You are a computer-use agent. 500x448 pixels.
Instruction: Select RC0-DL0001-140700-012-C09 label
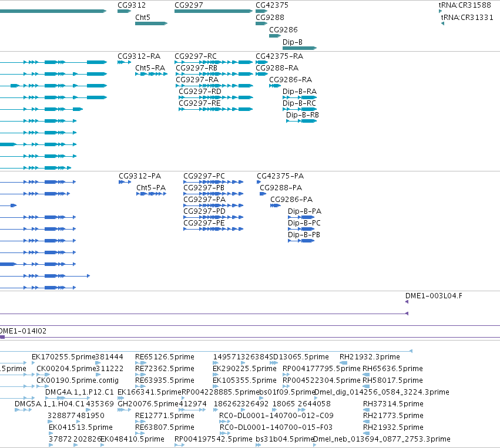pyautogui.click(x=276, y=416)
